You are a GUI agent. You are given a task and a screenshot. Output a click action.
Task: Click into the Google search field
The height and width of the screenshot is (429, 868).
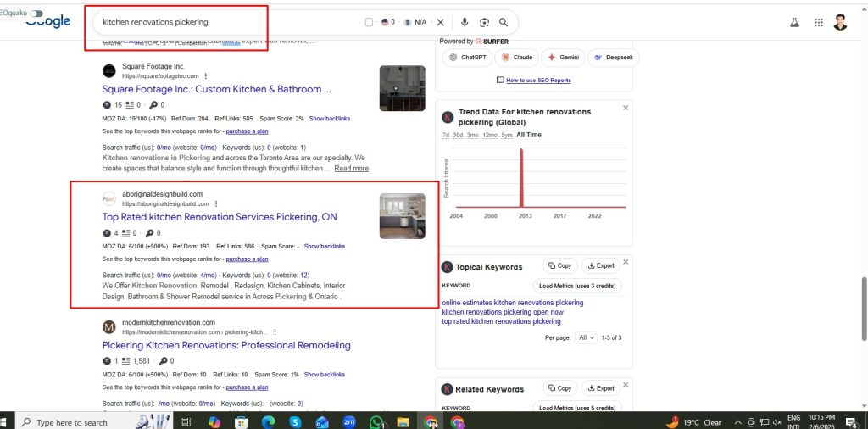[x=227, y=22]
